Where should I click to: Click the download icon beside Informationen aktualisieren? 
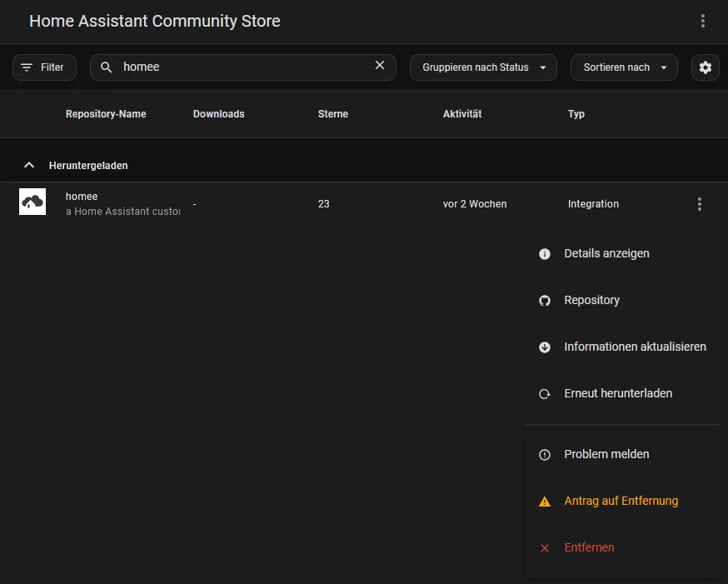545,347
